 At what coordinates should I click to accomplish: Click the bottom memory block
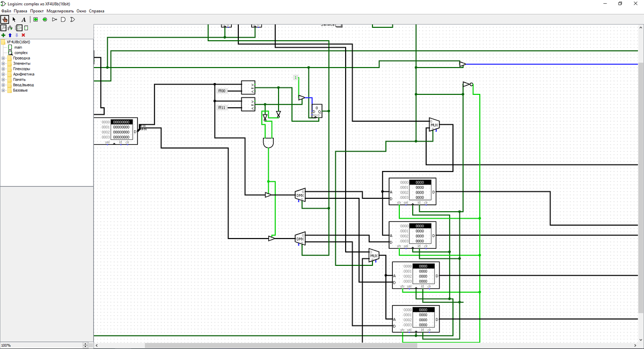[x=415, y=318]
